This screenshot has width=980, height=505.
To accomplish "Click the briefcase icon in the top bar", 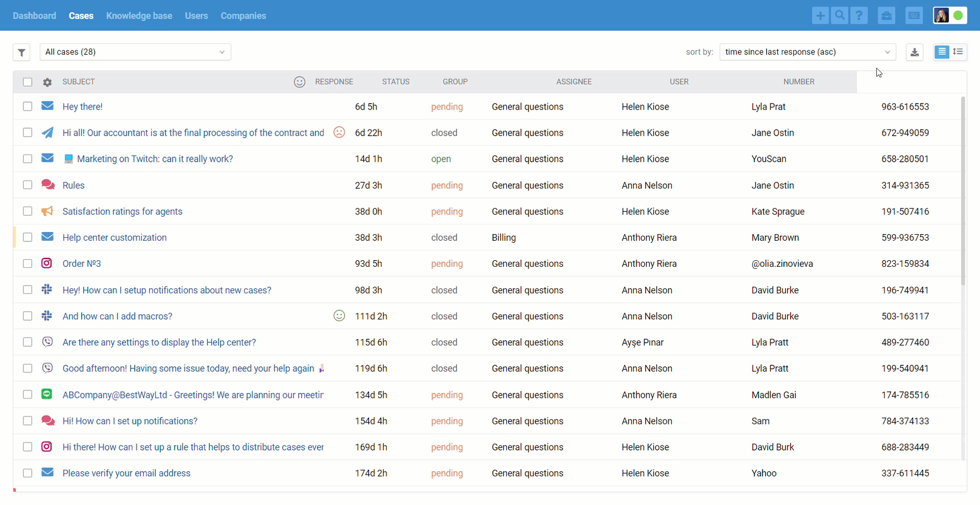I will tap(887, 16).
